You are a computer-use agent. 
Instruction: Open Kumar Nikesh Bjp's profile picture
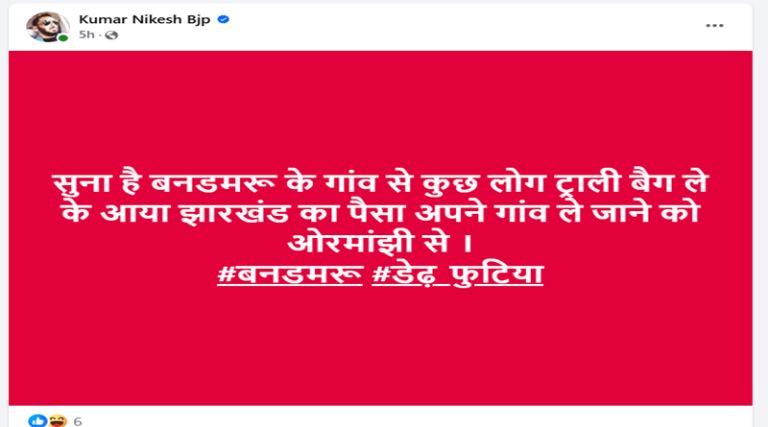pyautogui.click(x=47, y=26)
